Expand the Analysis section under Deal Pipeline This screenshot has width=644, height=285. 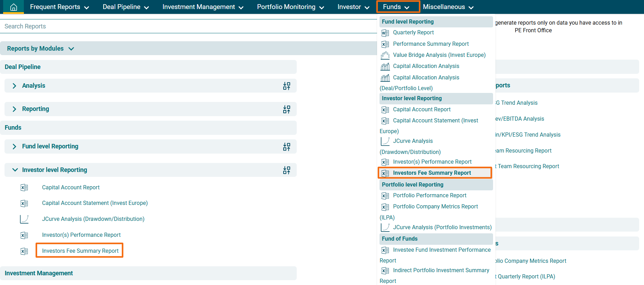(x=15, y=86)
